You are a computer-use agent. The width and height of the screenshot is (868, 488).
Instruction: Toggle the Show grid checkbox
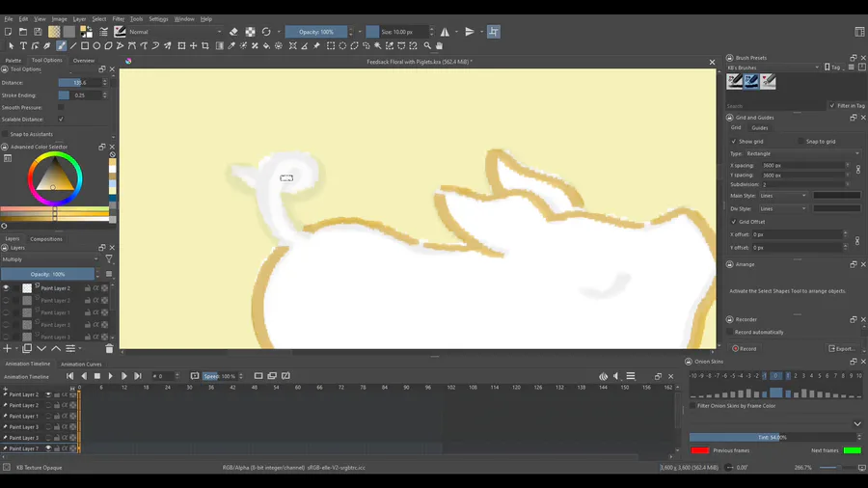[734, 141]
